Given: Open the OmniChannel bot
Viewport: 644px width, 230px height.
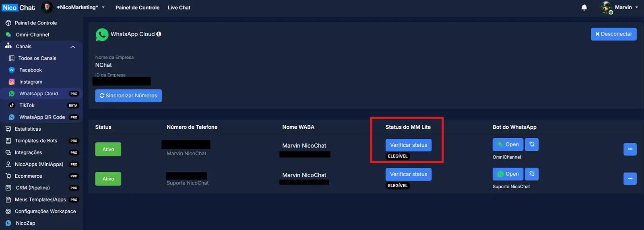Looking at the screenshot, I should (508, 144).
